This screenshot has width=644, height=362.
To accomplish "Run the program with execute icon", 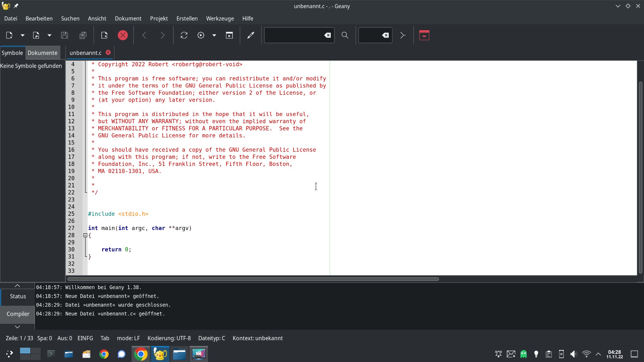I will [x=229, y=35].
